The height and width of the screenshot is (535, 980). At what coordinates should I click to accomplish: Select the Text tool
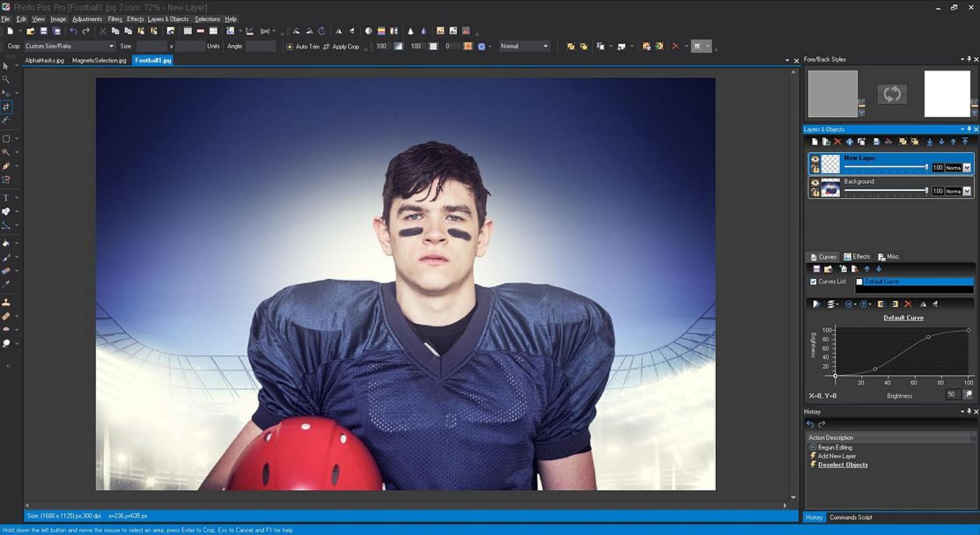[6, 198]
